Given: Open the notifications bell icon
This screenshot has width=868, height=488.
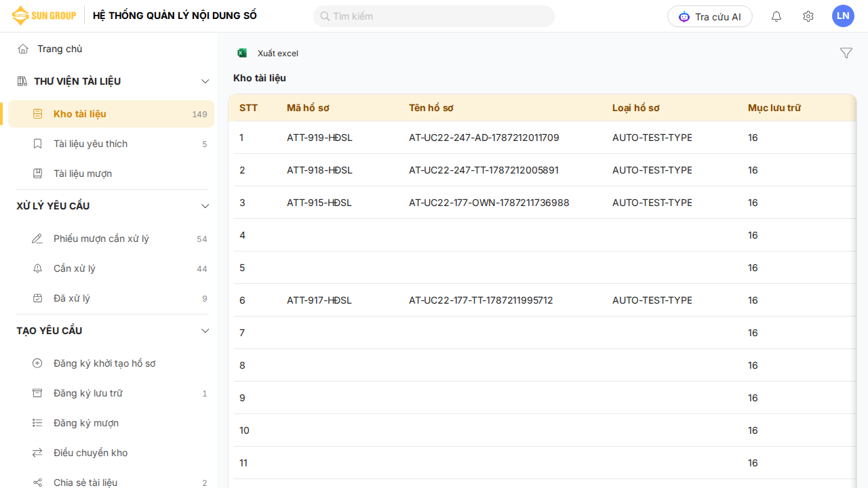Looking at the screenshot, I should pyautogui.click(x=776, y=16).
